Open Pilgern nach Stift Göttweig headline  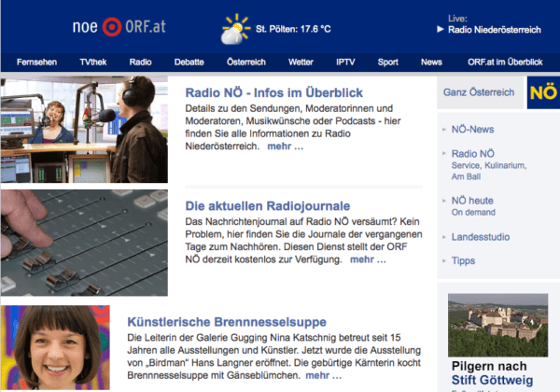[x=492, y=373]
